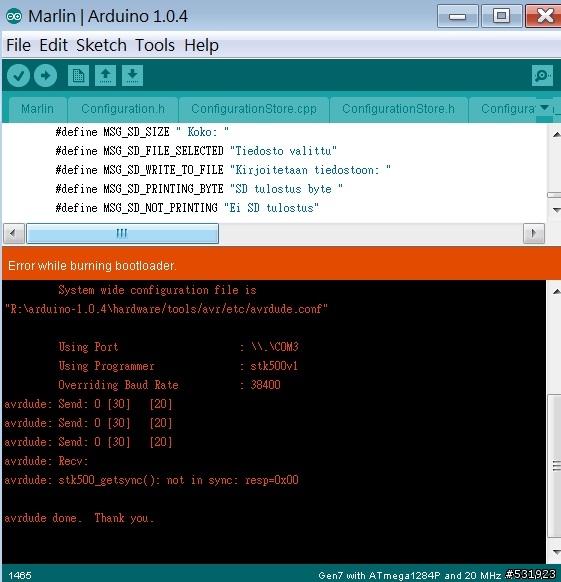Click the MSG_SD_NOT_PRINTING define line
Viewport: 561px width, 582px height.
pyautogui.click(x=187, y=208)
